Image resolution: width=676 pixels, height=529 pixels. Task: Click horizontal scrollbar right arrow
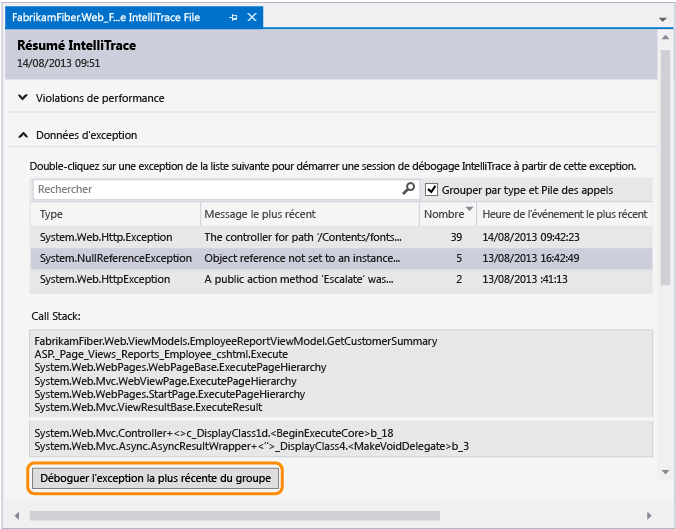pyautogui.click(x=649, y=516)
